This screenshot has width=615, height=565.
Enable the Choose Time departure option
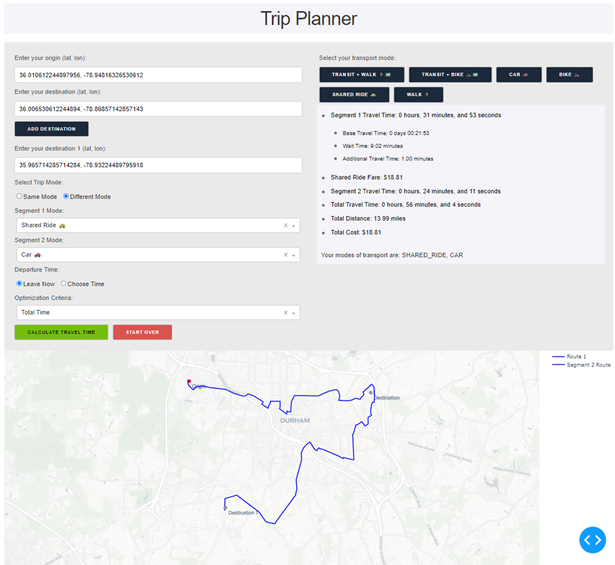(x=64, y=284)
